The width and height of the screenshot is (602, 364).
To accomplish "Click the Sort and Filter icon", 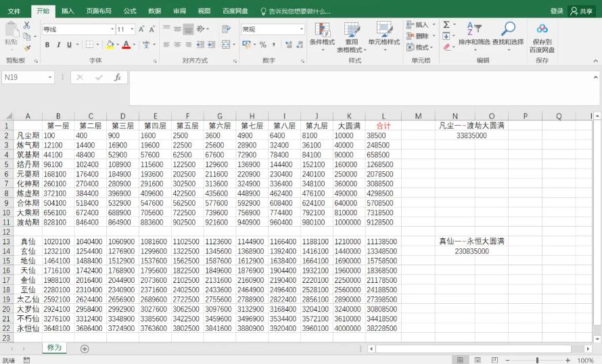I will (474, 35).
